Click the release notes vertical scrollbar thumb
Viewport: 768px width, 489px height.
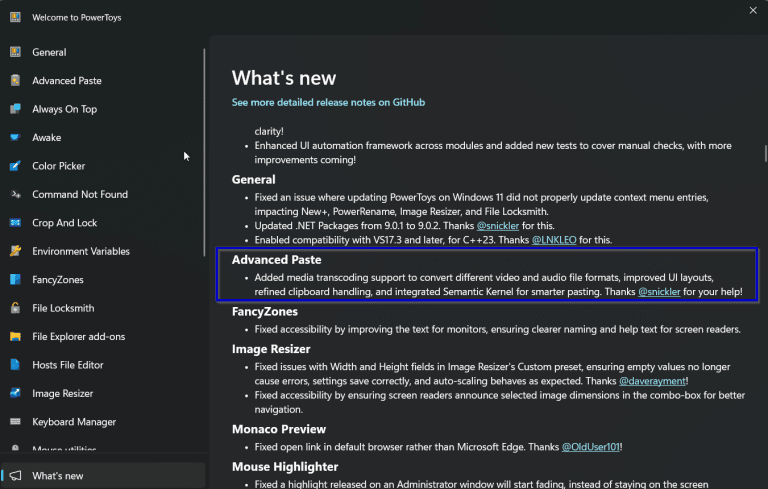tap(766, 153)
